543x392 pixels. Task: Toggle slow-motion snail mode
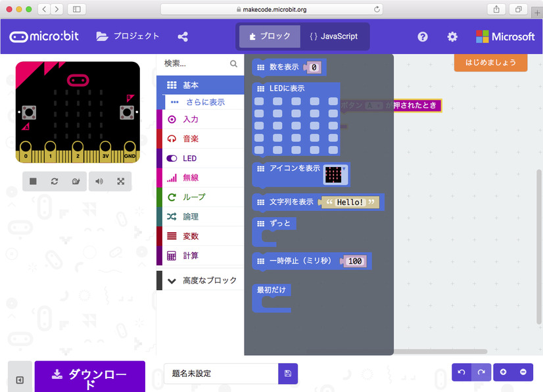tap(76, 182)
